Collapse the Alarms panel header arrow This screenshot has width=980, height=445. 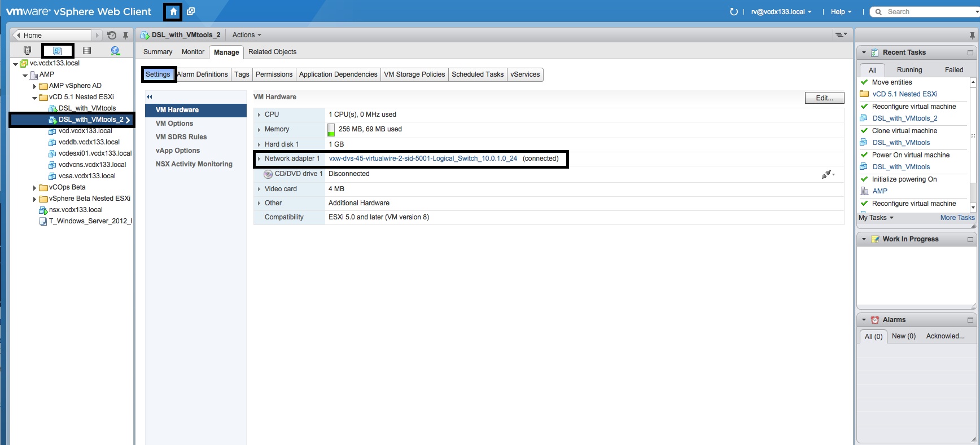pyautogui.click(x=864, y=320)
